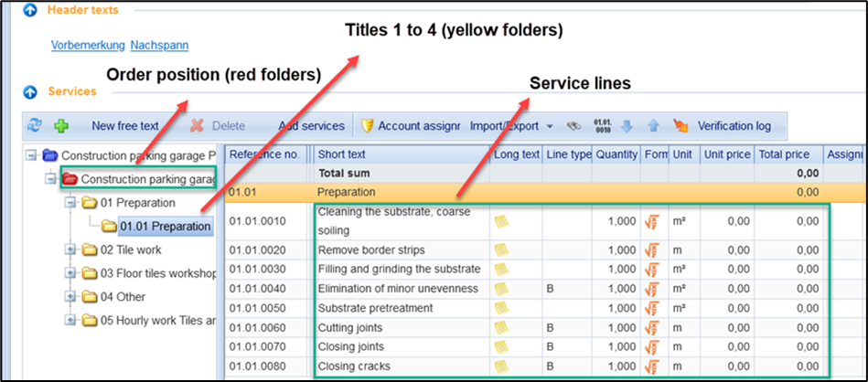868x382 pixels.
Task: Click the Vorbemerkung link
Action: (x=88, y=44)
